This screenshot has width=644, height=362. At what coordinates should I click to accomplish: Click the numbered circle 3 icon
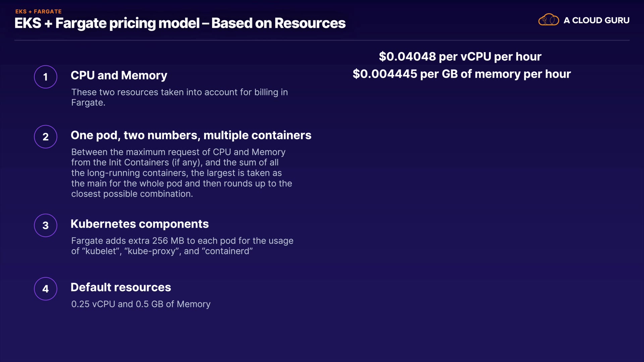click(46, 225)
